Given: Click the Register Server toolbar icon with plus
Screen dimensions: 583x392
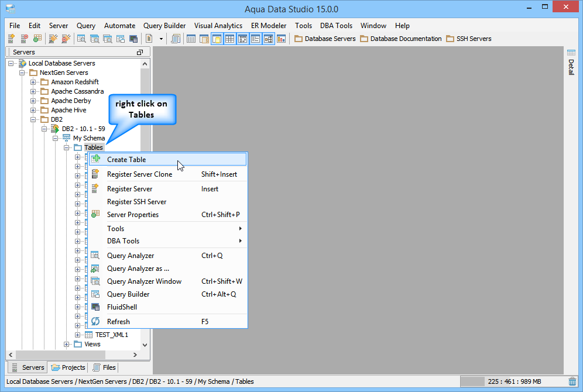Looking at the screenshot, I should coord(11,38).
